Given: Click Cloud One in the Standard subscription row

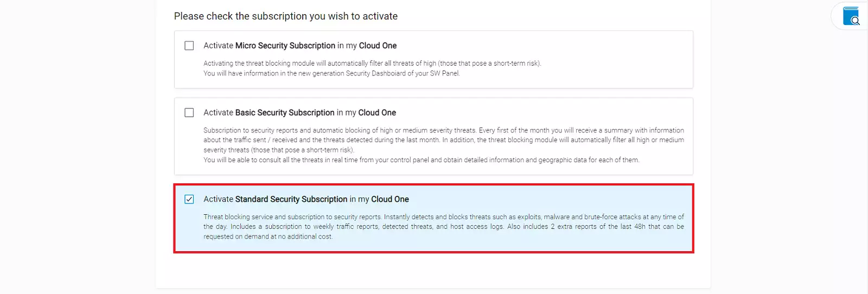Looking at the screenshot, I should tap(390, 200).
